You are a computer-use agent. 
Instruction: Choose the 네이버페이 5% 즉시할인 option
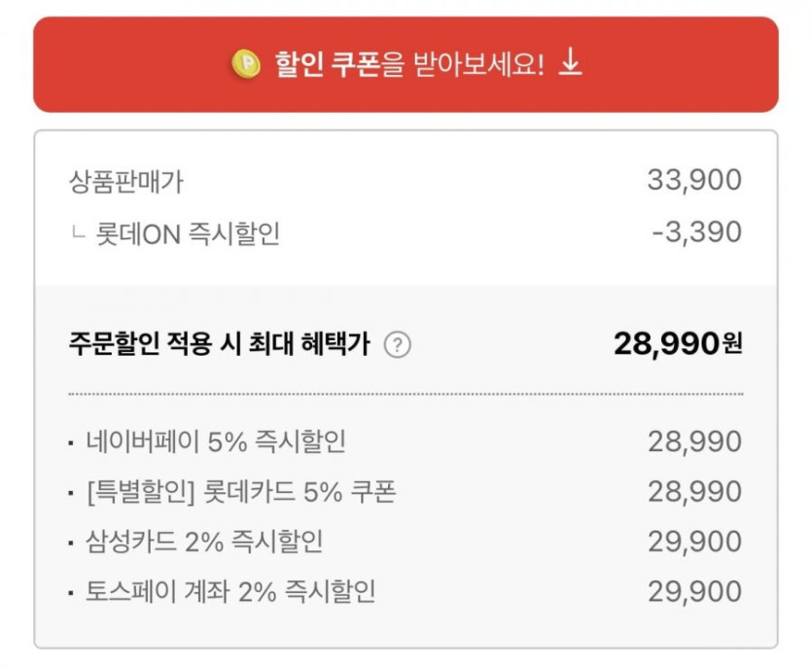215,441
